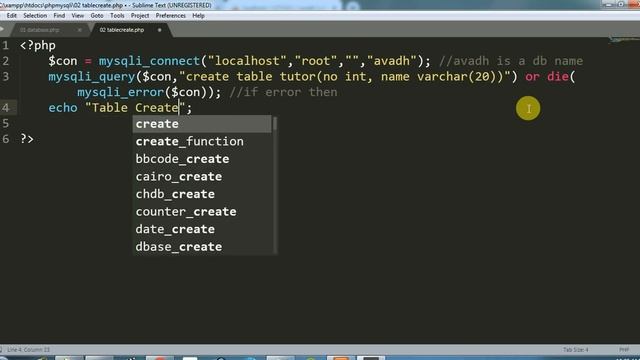Open the Help menu
This screenshot has height=360, width=640.
tap(198, 16)
